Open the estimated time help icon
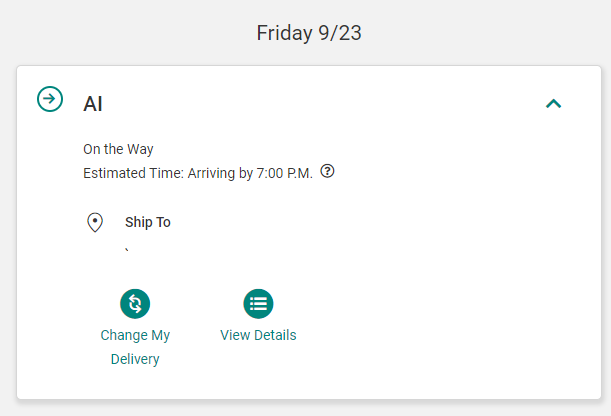The height and width of the screenshot is (416, 611). pyautogui.click(x=327, y=172)
